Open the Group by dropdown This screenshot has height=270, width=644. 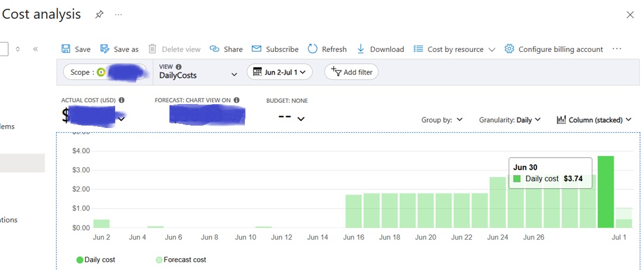442,120
